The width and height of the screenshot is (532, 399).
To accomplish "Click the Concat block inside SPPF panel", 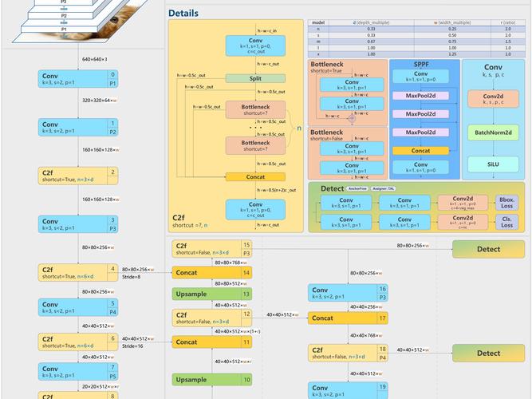I will pos(420,150).
